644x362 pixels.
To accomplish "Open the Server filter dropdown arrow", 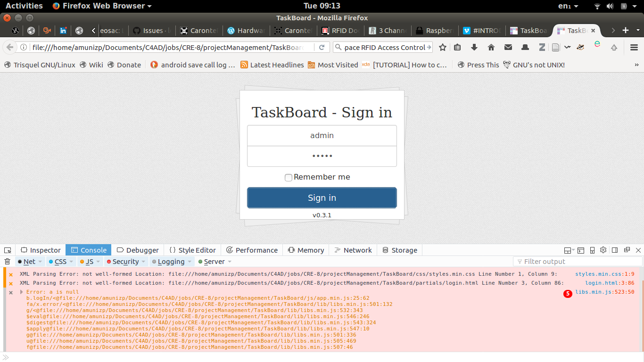I will click(x=231, y=261).
